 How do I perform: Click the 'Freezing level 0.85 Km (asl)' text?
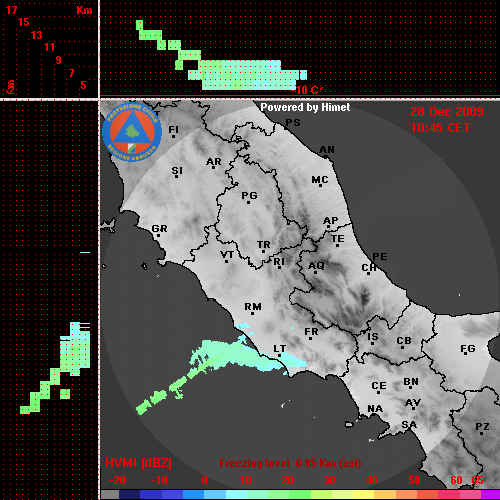point(290,463)
